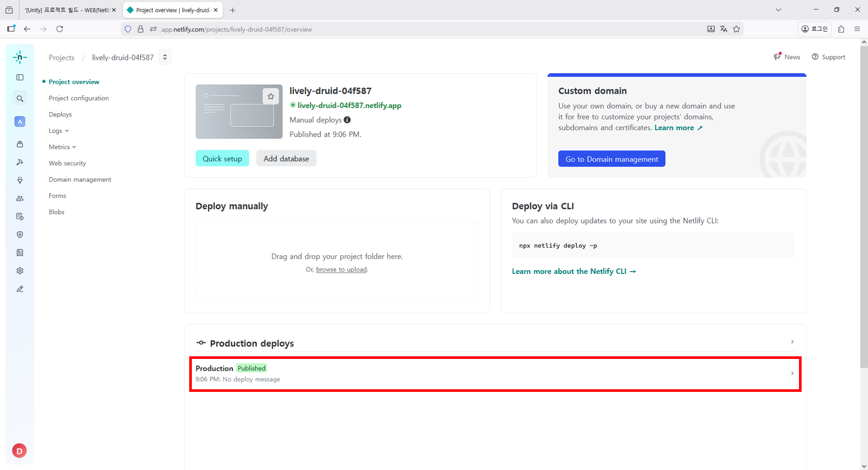The width and height of the screenshot is (868, 470).
Task: Open the search icon in sidebar
Action: pyautogui.click(x=20, y=99)
